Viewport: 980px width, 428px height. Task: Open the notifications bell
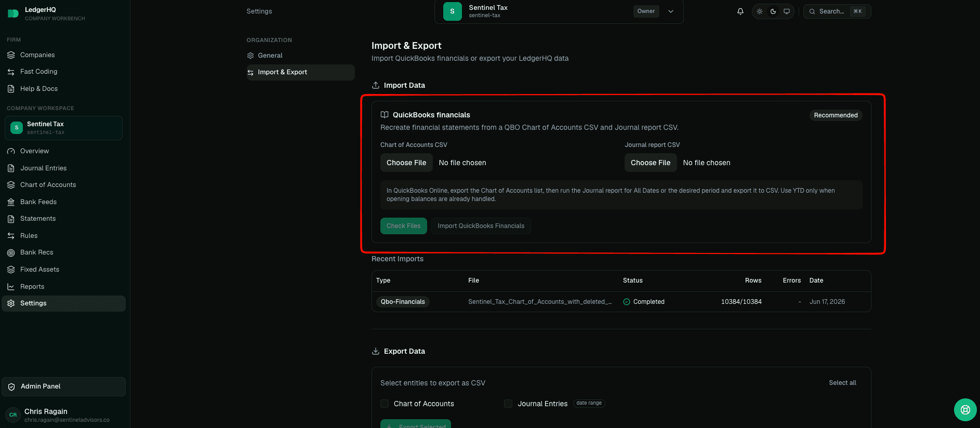[x=740, y=11]
